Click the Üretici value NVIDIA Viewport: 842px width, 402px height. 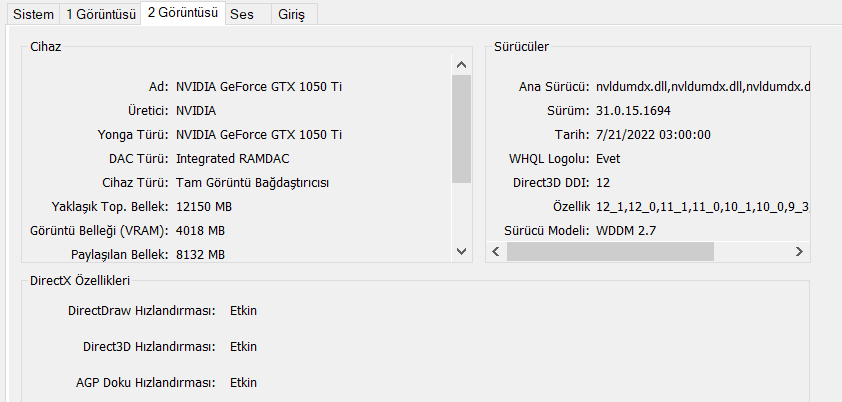[196, 110]
